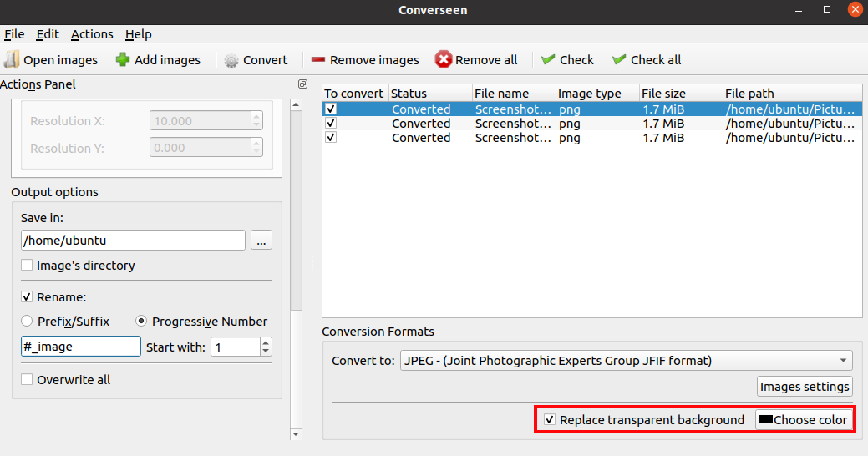Image resolution: width=868 pixels, height=456 pixels.
Task: Click the green Add images plus icon
Action: (x=122, y=60)
